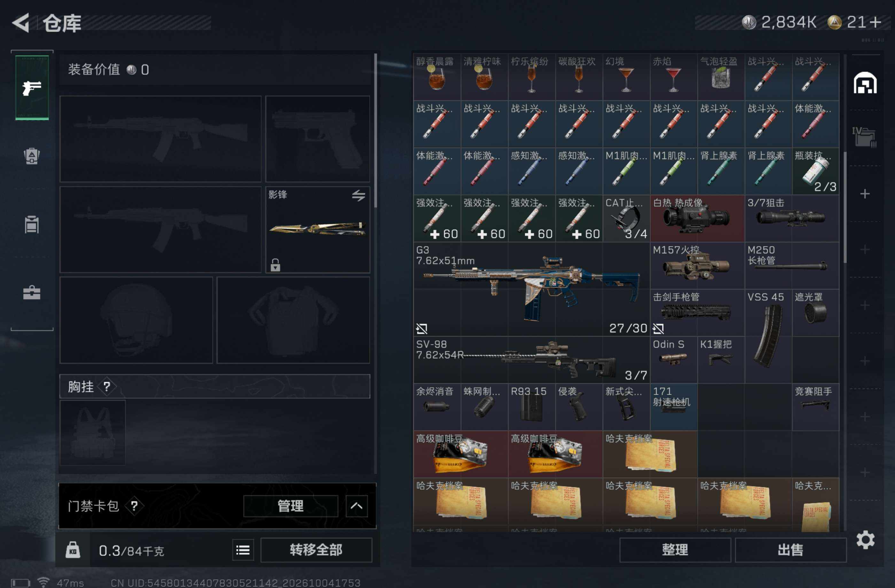Image resolution: width=895 pixels, height=588 pixels.
Task: Select the 遮光罩 item
Action: 816,313
